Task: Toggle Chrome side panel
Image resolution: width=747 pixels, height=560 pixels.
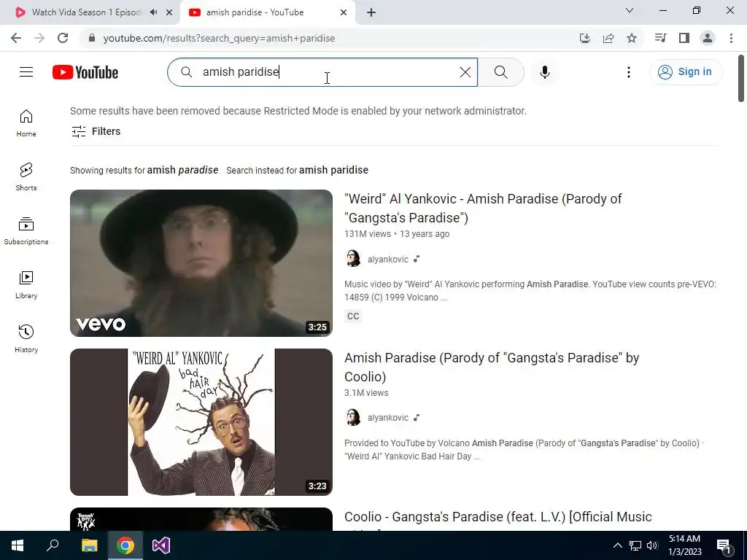Action: (684, 38)
